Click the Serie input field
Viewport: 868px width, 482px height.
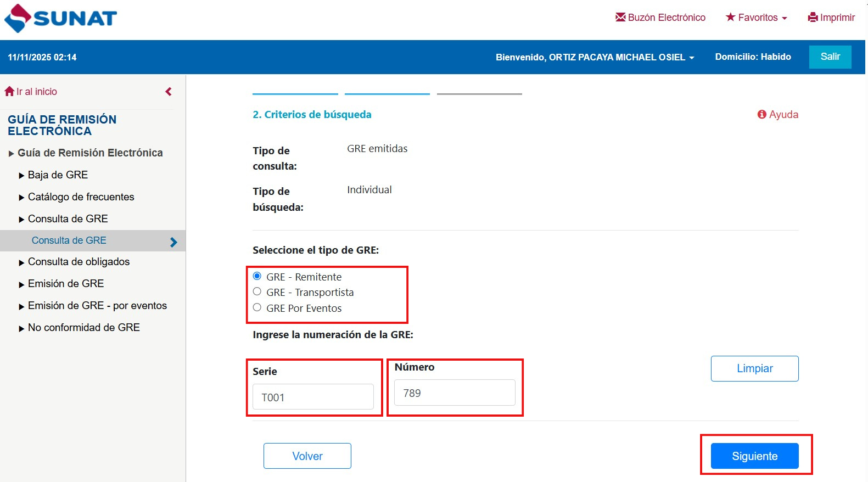pyautogui.click(x=313, y=397)
